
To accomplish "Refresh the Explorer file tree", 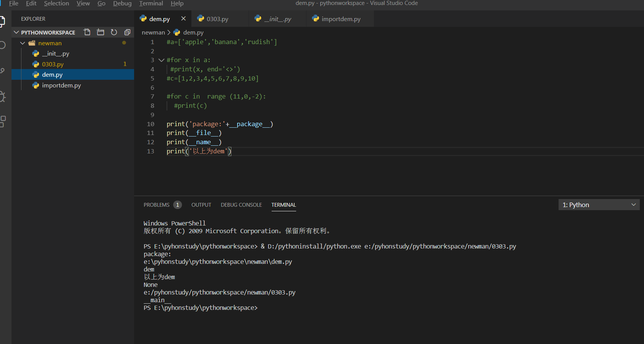I will [114, 32].
